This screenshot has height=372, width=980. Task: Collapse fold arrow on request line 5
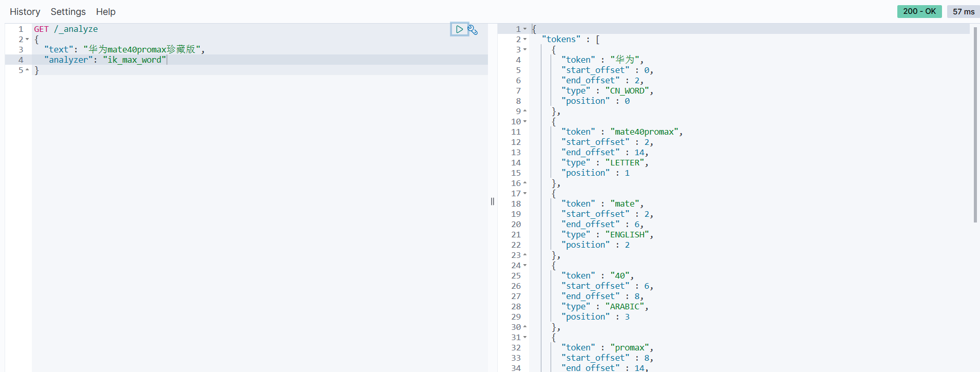(x=27, y=70)
